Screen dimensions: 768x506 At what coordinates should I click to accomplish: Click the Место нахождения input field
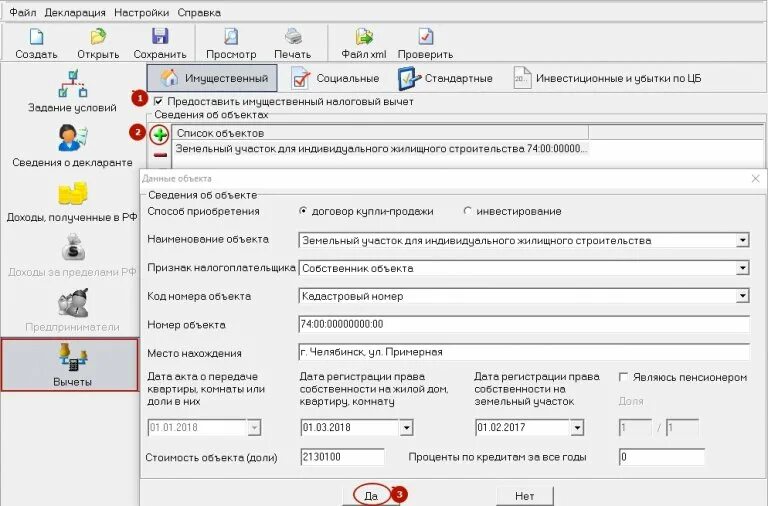click(x=524, y=352)
